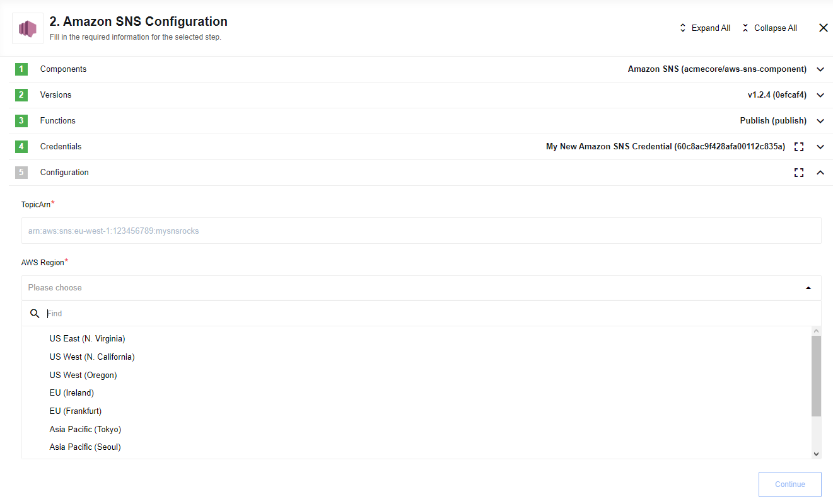Click step 1 green number badge
The width and height of the screenshot is (833, 504).
[21, 69]
